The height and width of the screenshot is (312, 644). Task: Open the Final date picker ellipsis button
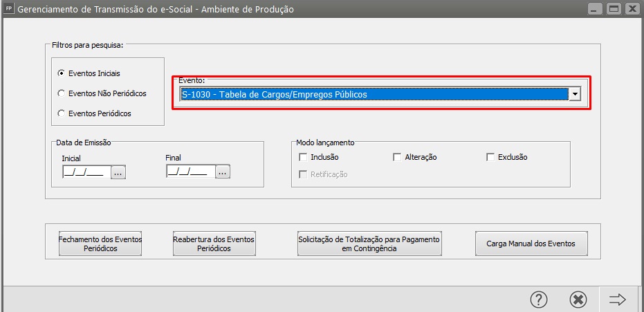click(223, 172)
